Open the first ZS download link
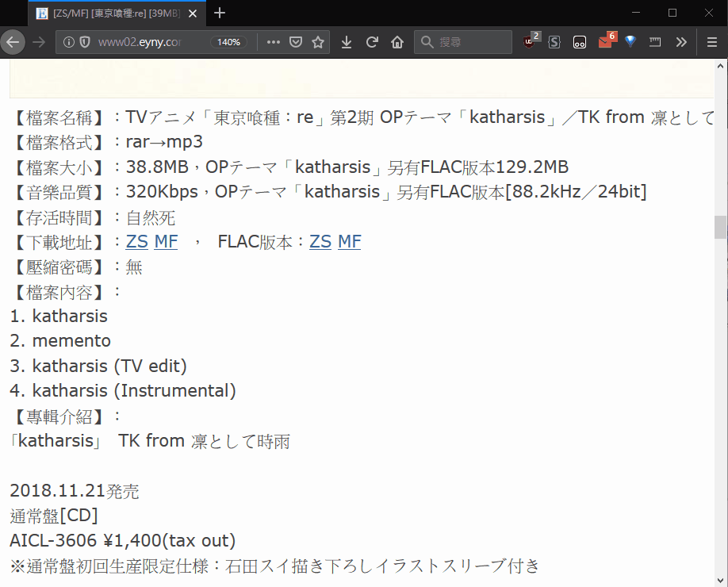 (137, 241)
